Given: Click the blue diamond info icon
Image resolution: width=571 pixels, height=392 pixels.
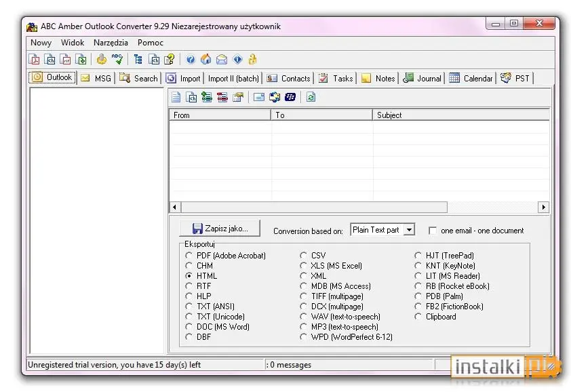Looking at the screenshot, I should (x=237, y=59).
